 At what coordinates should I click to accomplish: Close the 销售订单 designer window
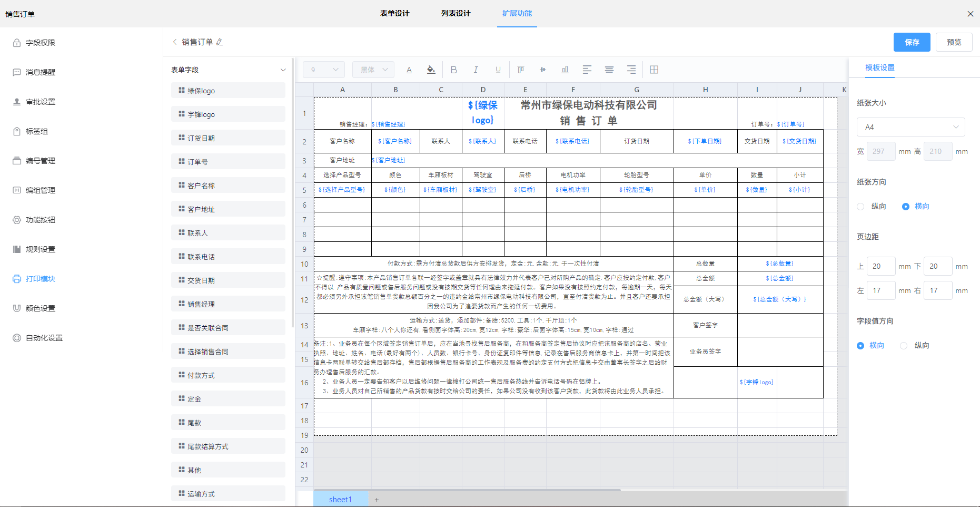(x=971, y=14)
